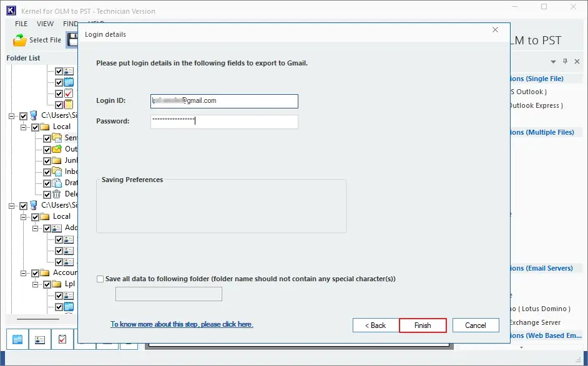Open calendar view button in bottom bar
This screenshot has height=366, width=588.
pos(17,339)
